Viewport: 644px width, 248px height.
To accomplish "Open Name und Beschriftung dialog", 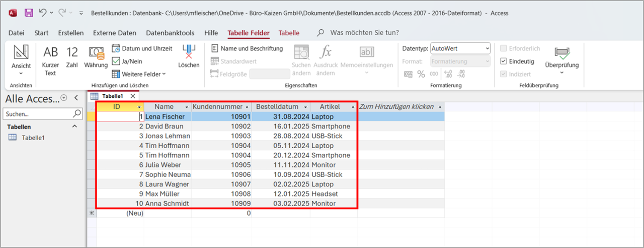I will coord(247,49).
